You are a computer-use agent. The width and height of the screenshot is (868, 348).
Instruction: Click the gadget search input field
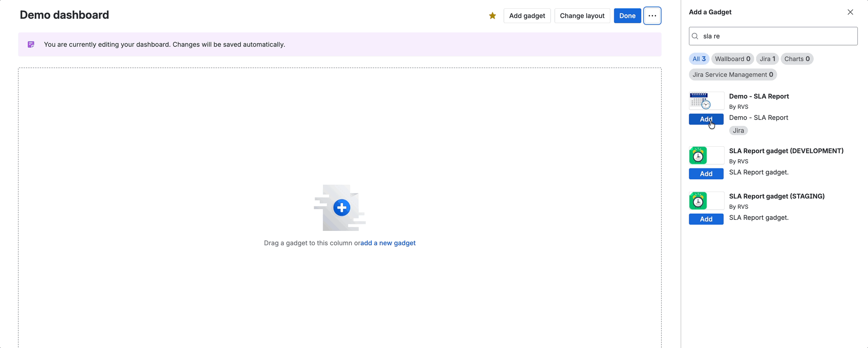(777, 36)
